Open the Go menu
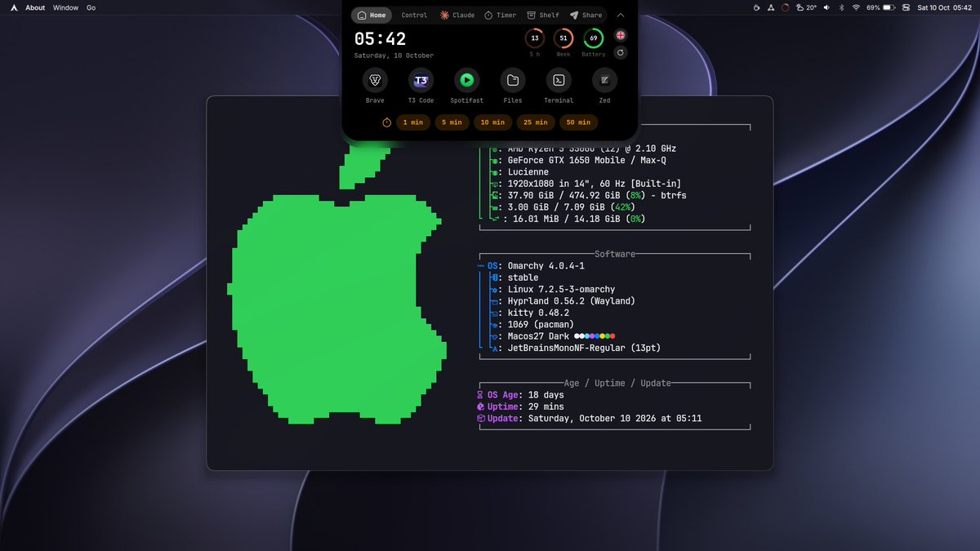This screenshot has height=551, width=980. click(x=91, y=7)
